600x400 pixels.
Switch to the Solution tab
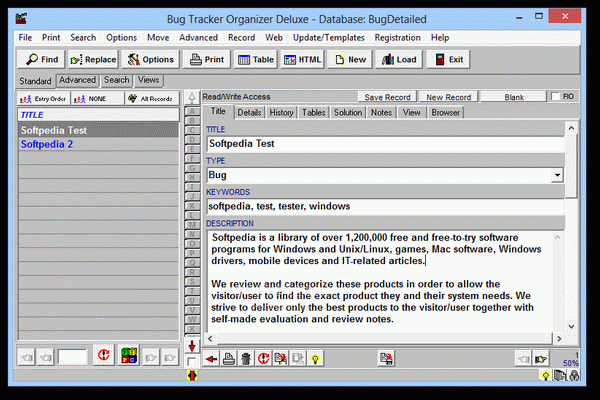[348, 113]
